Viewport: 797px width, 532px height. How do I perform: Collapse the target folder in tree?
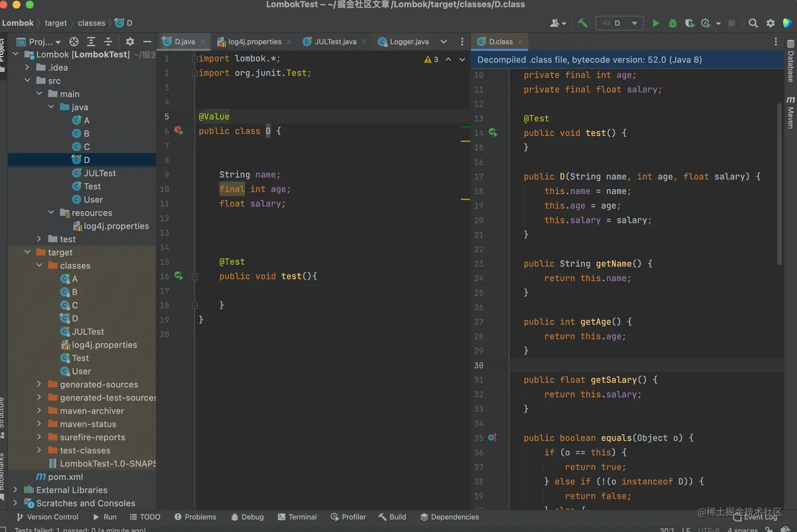tap(27, 252)
